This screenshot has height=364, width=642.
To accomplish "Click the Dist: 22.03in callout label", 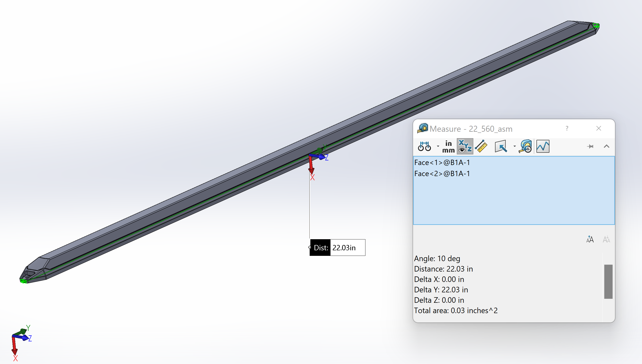I will (337, 248).
